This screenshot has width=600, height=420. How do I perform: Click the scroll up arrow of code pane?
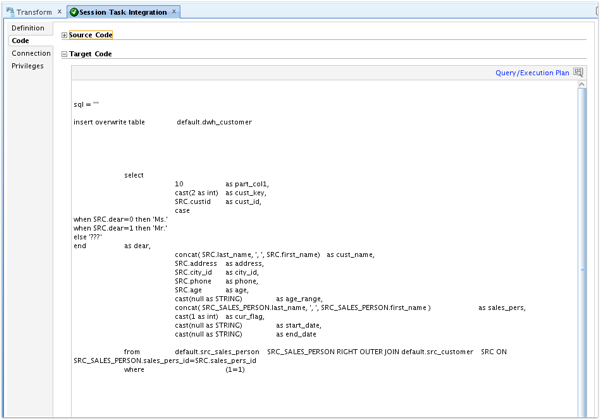(582, 84)
